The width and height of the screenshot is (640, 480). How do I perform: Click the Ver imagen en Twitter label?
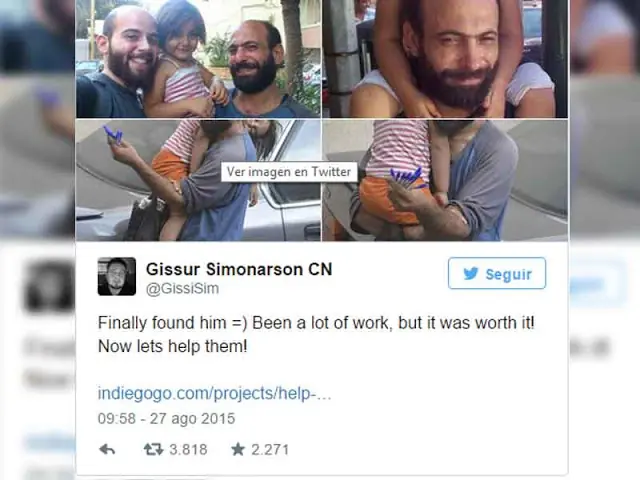[289, 172]
